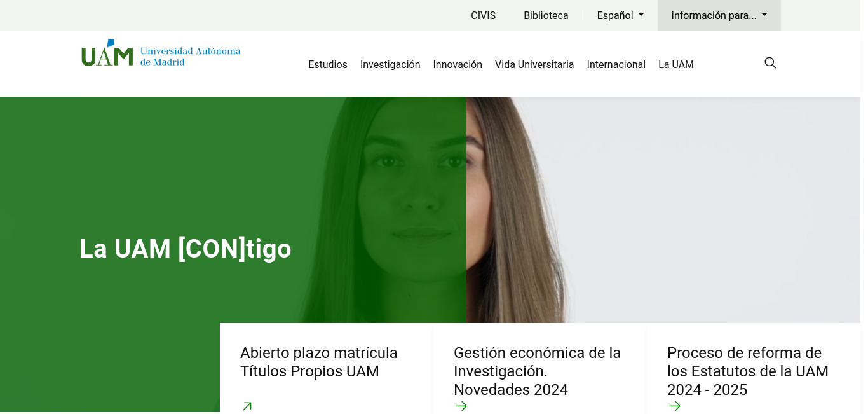This screenshot has width=868, height=414.
Task: Open the Estudios menu
Action: tap(328, 64)
